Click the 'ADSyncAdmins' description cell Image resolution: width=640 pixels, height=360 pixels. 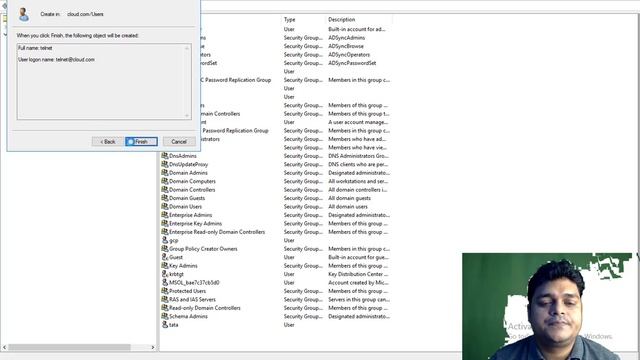pos(347,38)
